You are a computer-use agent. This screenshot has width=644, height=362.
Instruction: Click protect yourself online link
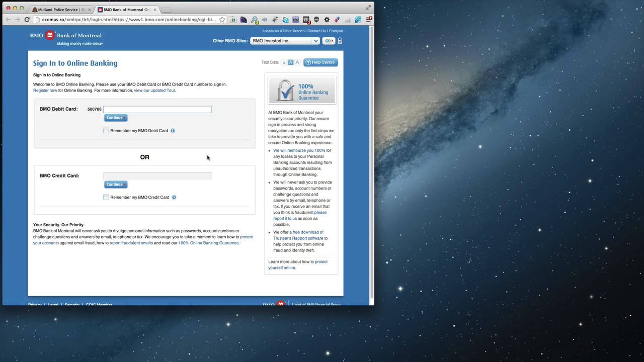pyautogui.click(x=298, y=264)
